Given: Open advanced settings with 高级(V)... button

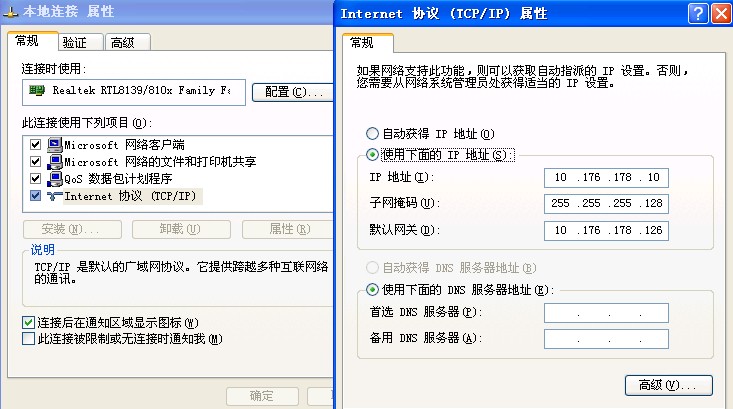Looking at the screenshot, I should (x=667, y=385).
